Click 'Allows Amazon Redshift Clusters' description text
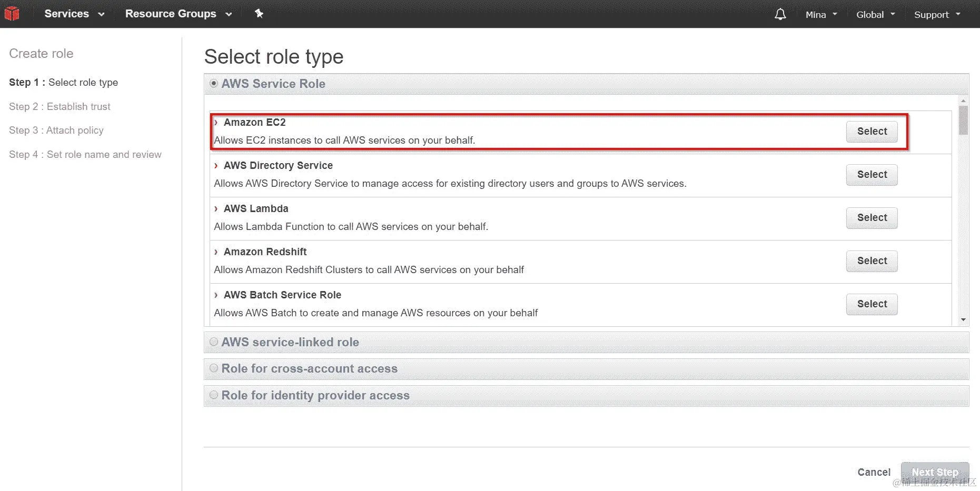The height and width of the screenshot is (491, 980). [x=369, y=270]
